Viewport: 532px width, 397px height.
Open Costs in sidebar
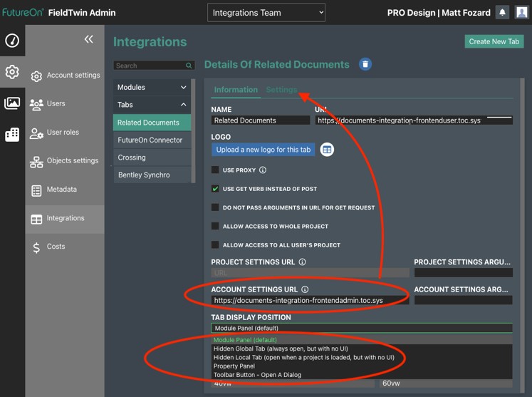tap(65, 247)
